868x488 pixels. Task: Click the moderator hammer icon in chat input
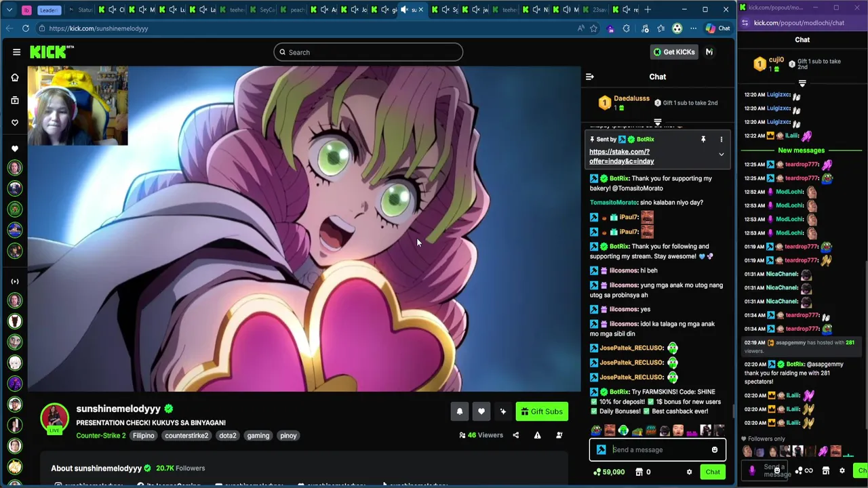(x=601, y=450)
